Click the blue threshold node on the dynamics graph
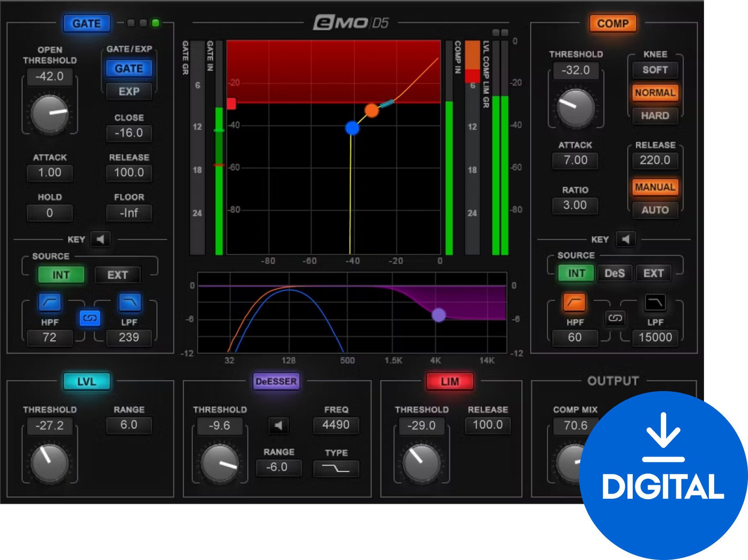Viewport: 748px width, 560px height. tap(352, 128)
